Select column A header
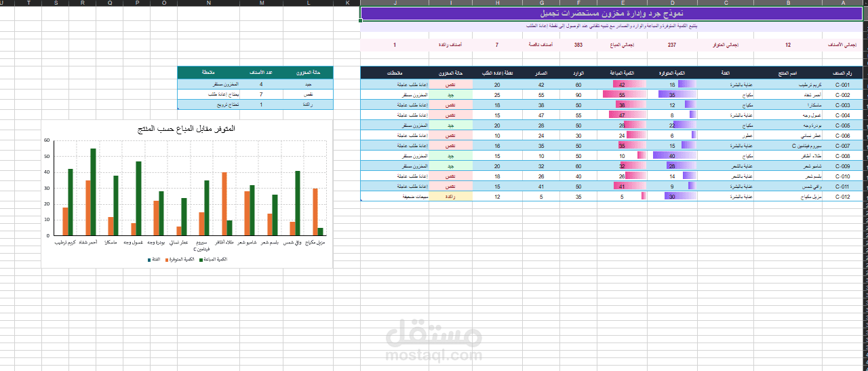The height and width of the screenshot is (371, 868). [x=843, y=3]
